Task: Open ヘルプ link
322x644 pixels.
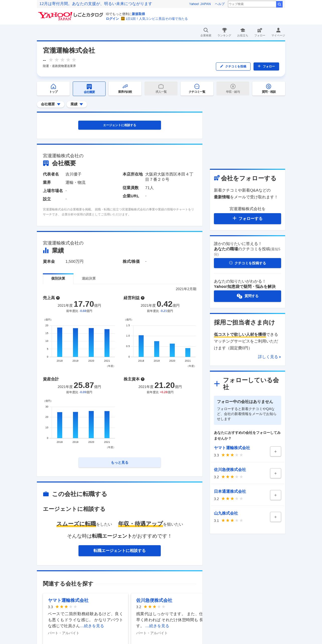Action: 220,4
